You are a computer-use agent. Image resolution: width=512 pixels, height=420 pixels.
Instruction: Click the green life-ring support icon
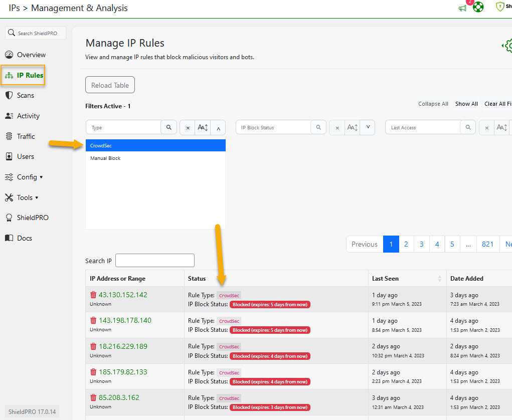(x=477, y=7)
